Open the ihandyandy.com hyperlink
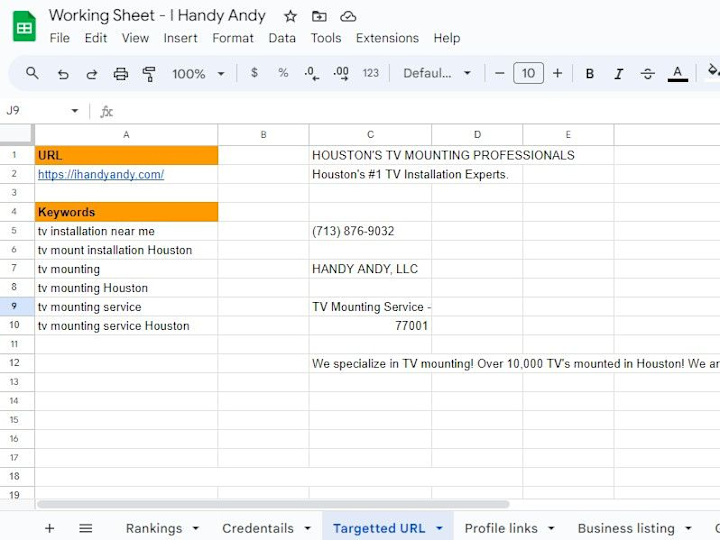The height and width of the screenshot is (540, 720). (101, 174)
